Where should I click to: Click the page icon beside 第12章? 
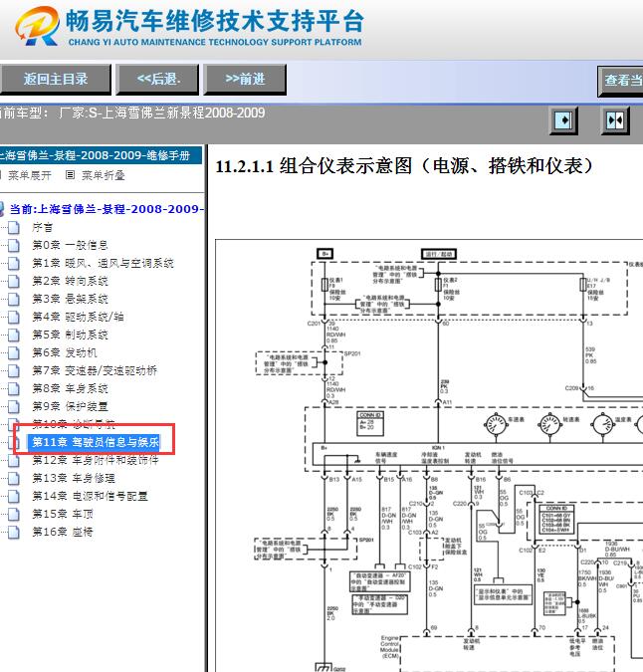pos(14,460)
